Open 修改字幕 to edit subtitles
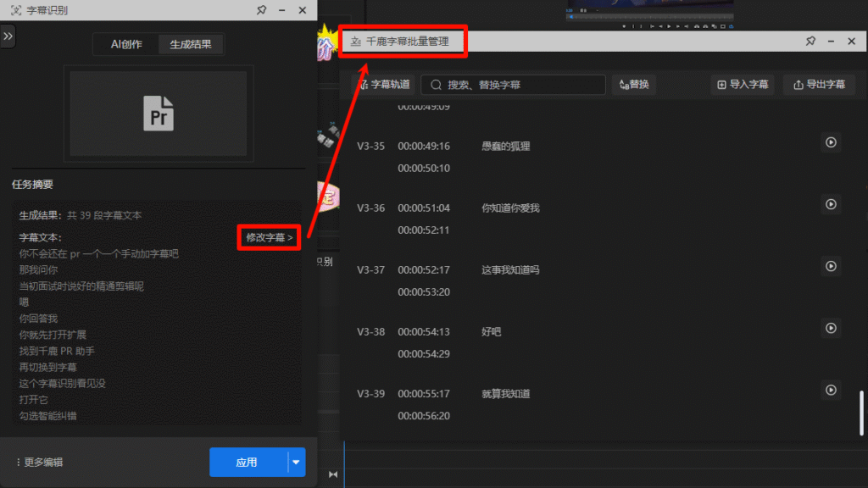 pos(268,238)
